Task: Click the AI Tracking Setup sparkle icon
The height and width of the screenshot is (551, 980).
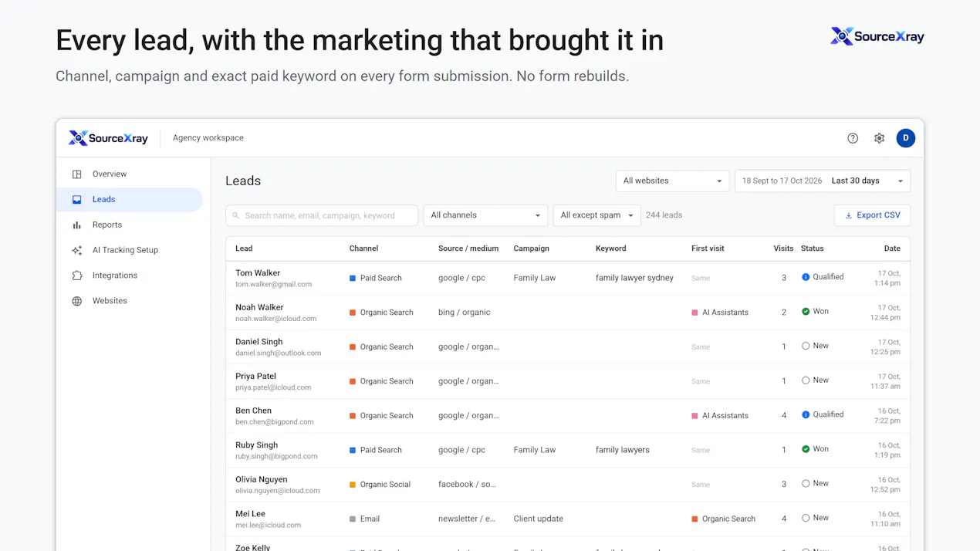Action: [x=77, y=250]
